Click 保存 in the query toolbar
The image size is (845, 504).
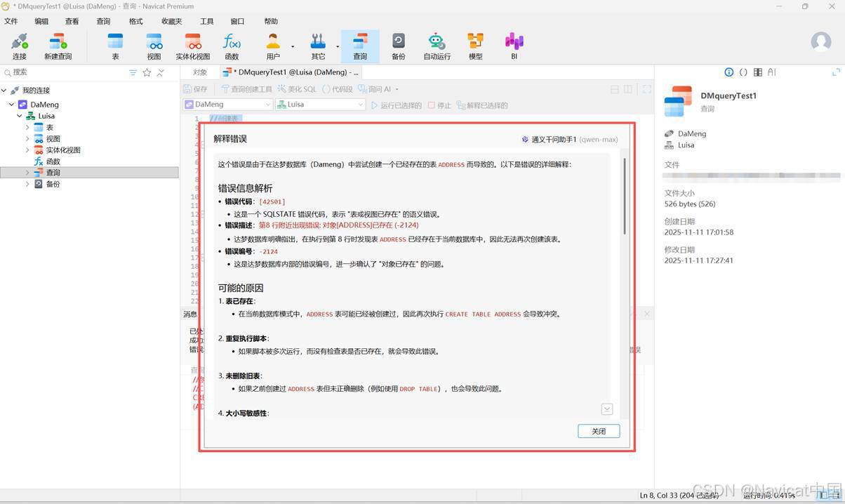click(196, 89)
